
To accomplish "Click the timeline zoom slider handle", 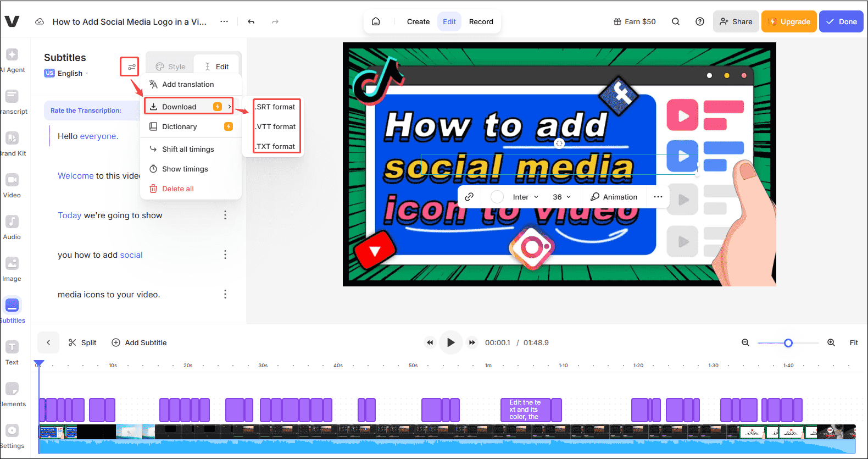I will point(788,343).
